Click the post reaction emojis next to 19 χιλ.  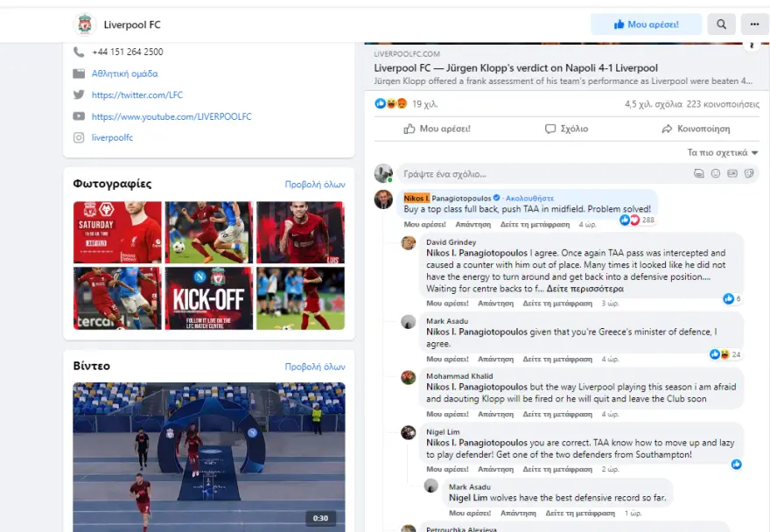click(390, 103)
